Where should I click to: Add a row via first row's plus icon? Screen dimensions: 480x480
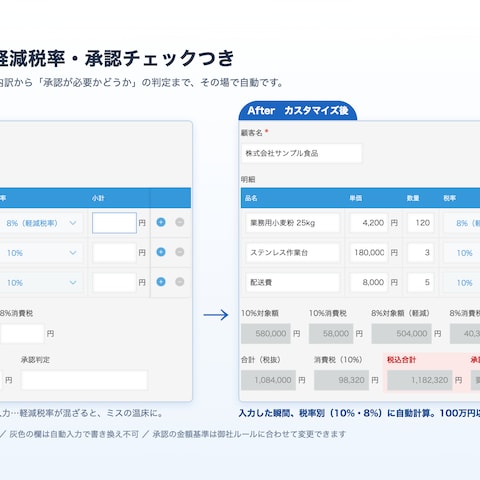161,222
